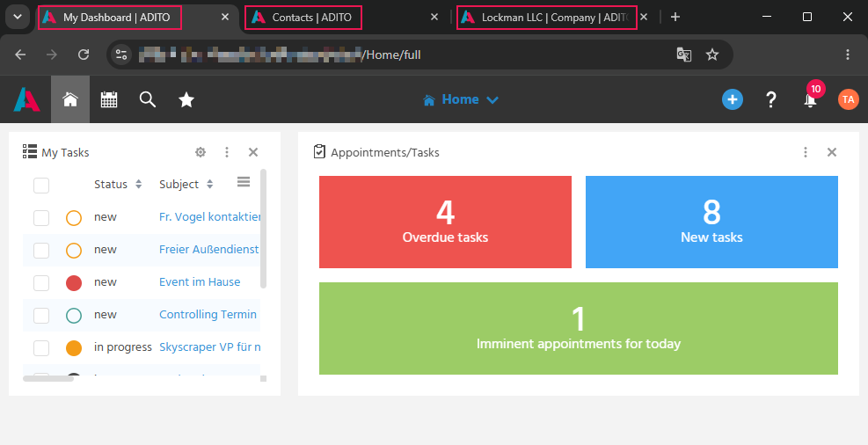
Task: Check the Event im Hause task checkbox
Action: click(41, 283)
